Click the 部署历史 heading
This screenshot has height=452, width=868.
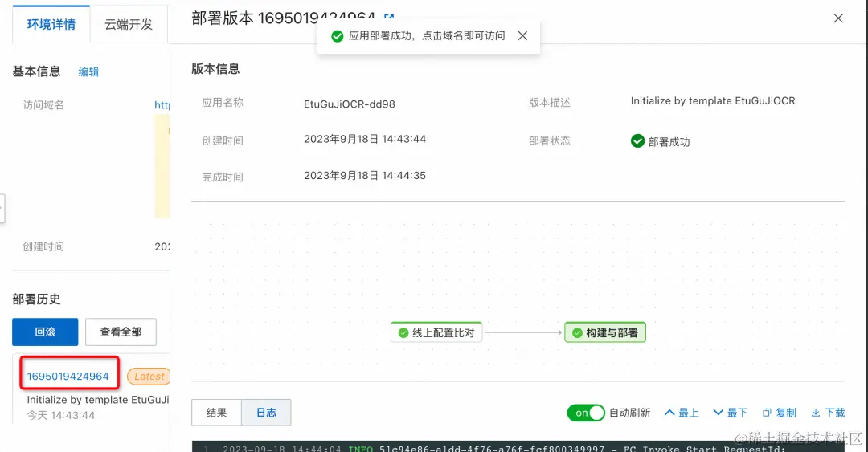36,299
